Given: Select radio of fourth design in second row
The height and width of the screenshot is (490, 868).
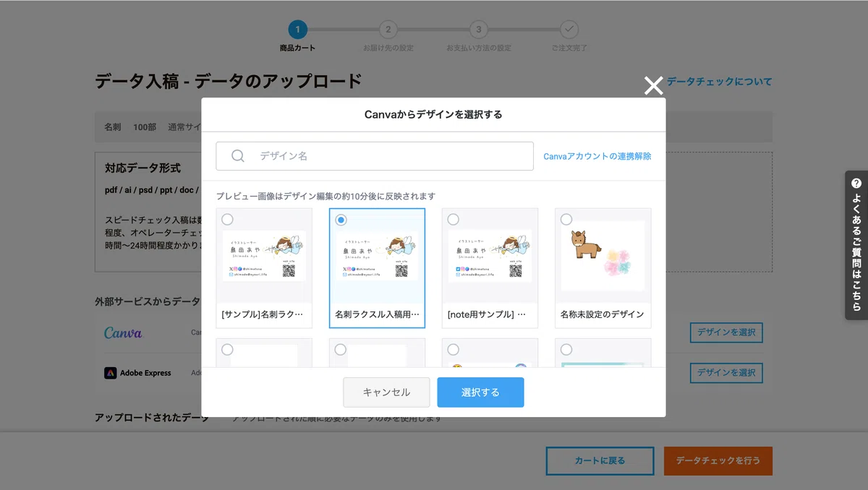Looking at the screenshot, I should click(566, 350).
